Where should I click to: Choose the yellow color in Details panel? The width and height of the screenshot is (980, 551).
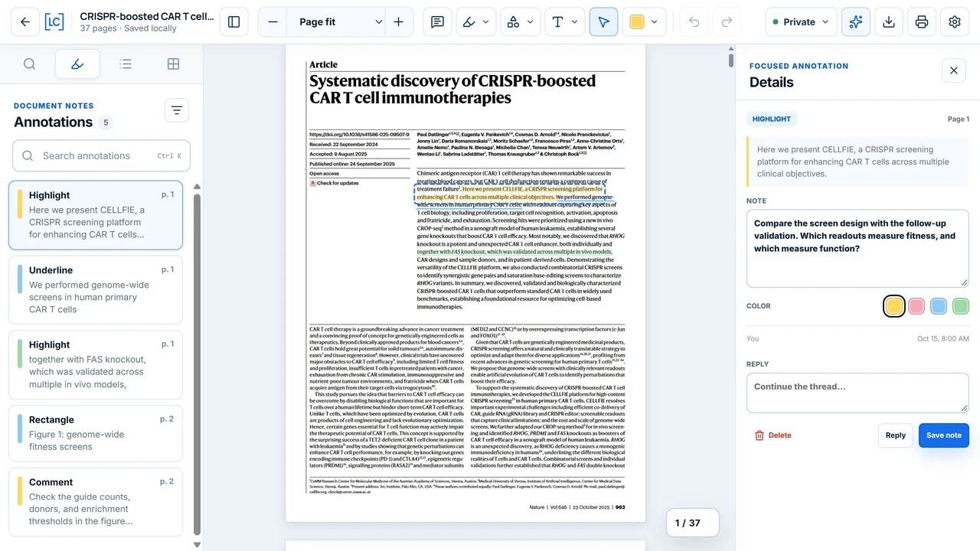tap(893, 306)
